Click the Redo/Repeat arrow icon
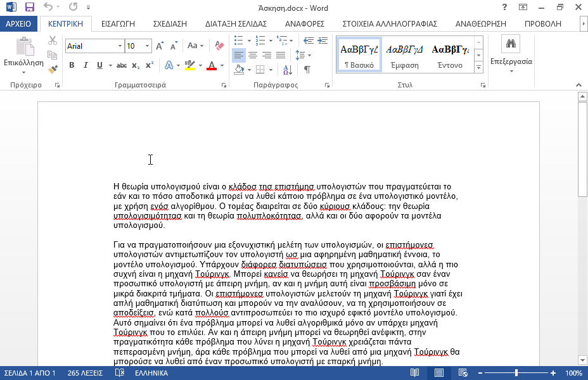 (73, 7)
